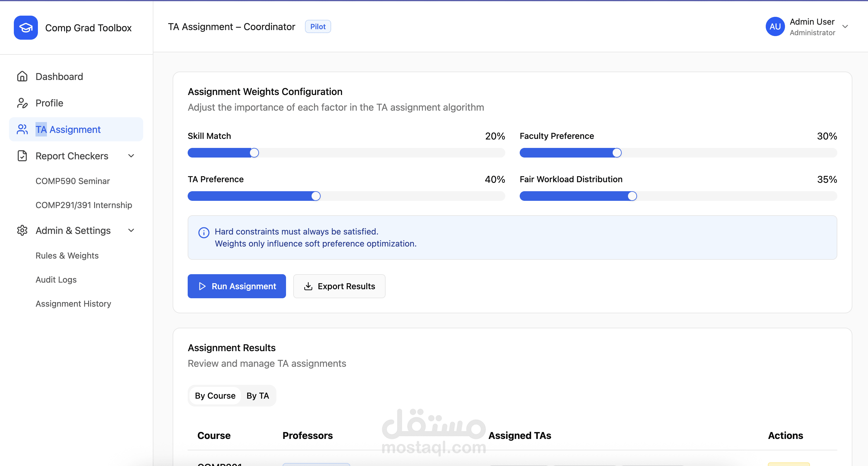Click the Report Checkers document icon
Screen dimensions: 868x466
(22, 156)
